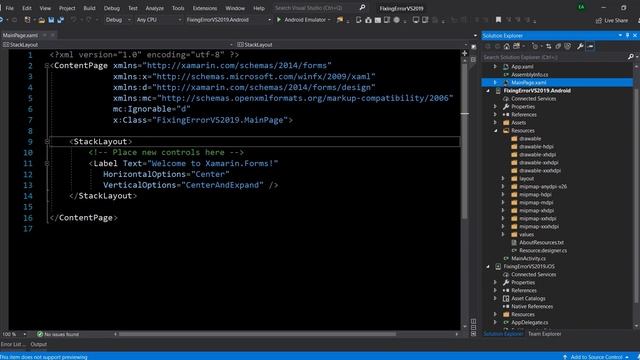
Task: Click in Search Solution Explorer field
Action: pyautogui.click(x=554, y=57)
